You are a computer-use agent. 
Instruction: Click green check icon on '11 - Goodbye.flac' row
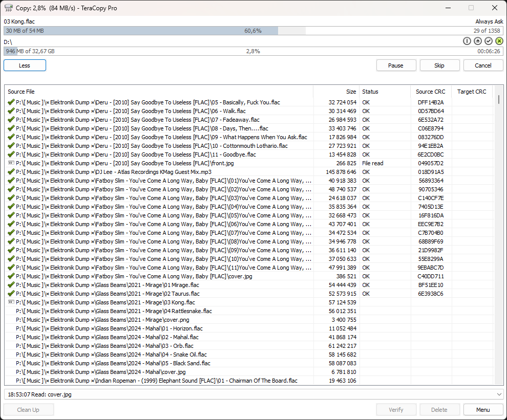pyautogui.click(x=11, y=154)
